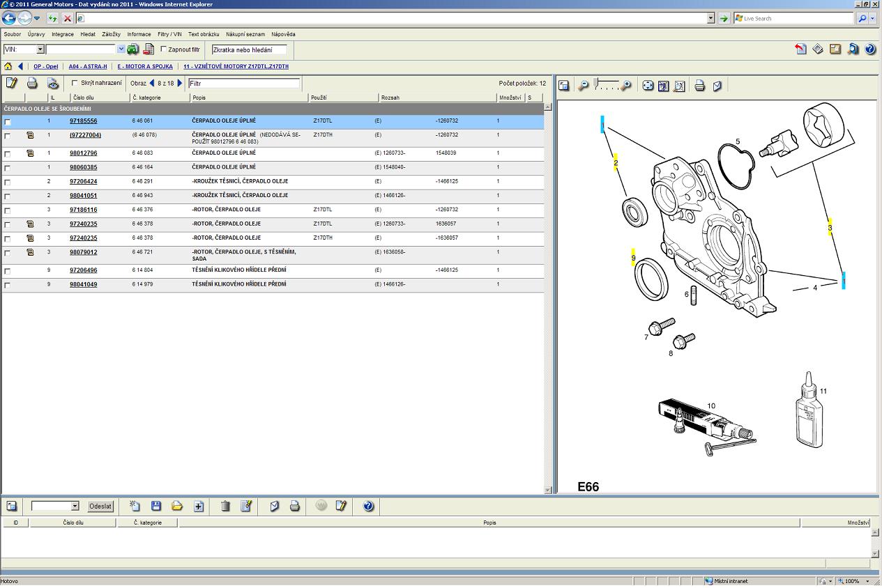Open part number link 97185556

click(83, 121)
